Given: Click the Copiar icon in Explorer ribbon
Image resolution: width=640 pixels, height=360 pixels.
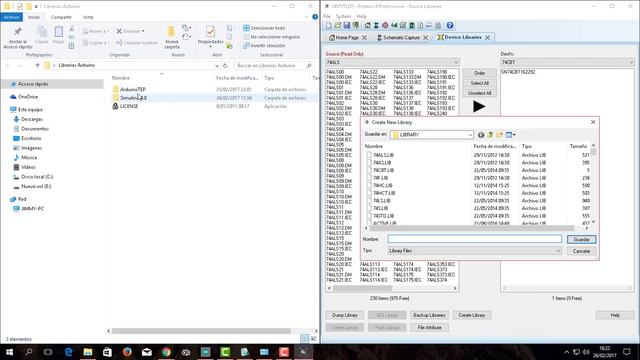Looking at the screenshot, I should (x=42, y=32).
